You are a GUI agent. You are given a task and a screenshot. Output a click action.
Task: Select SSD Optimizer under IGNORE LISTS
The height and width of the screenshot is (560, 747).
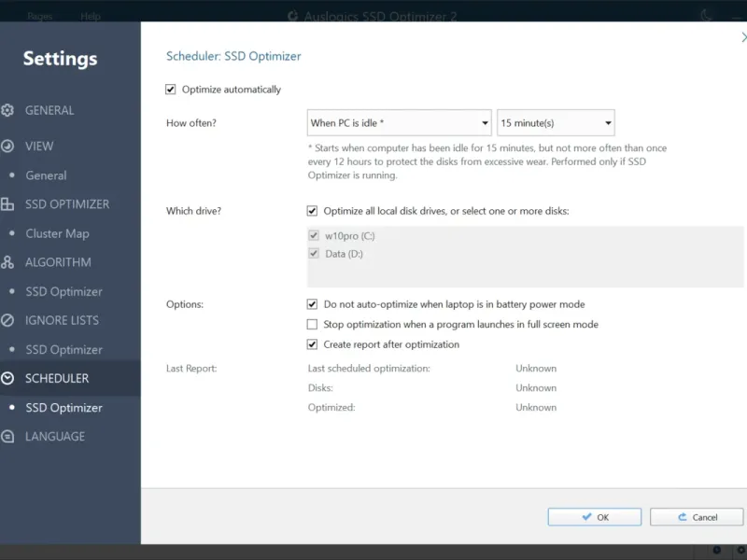click(x=63, y=350)
